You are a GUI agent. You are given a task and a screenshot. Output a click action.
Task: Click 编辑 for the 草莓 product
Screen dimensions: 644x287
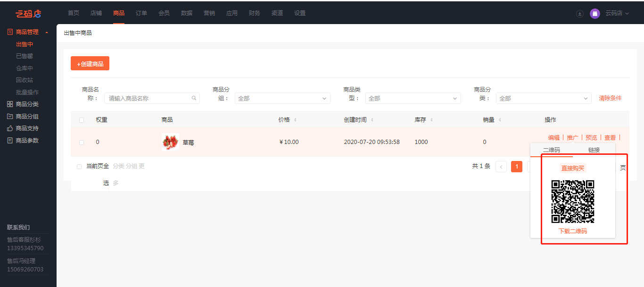tap(554, 138)
